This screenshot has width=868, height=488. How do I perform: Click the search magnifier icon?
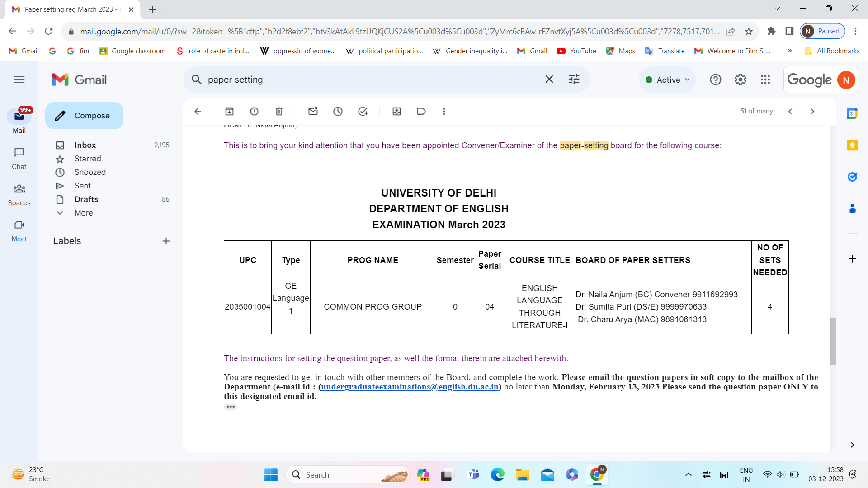tap(196, 80)
